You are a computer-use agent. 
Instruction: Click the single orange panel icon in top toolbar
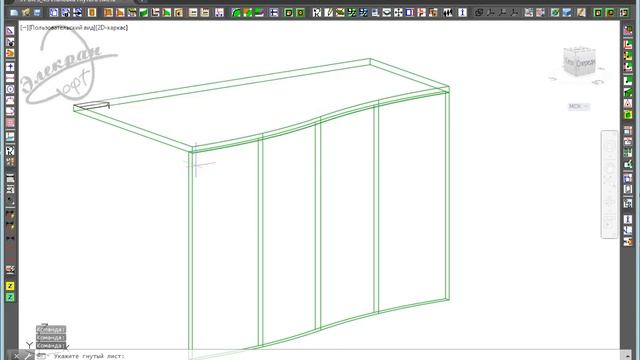92,13
